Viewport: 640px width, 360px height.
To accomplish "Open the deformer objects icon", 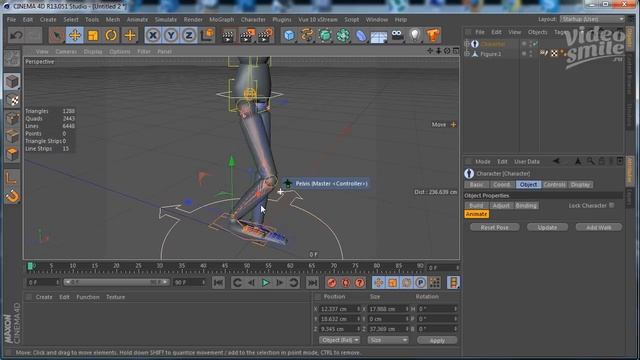I will pyautogui.click(x=361, y=36).
